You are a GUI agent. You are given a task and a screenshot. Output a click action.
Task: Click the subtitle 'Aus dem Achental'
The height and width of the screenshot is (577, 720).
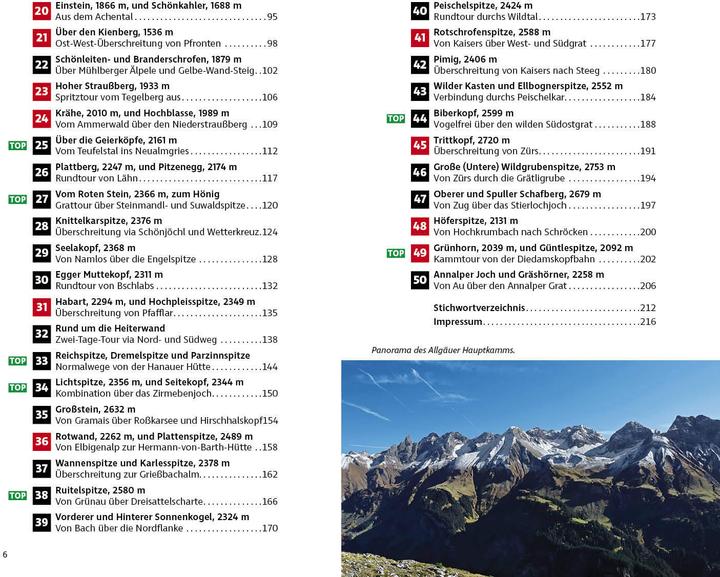tap(94, 17)
